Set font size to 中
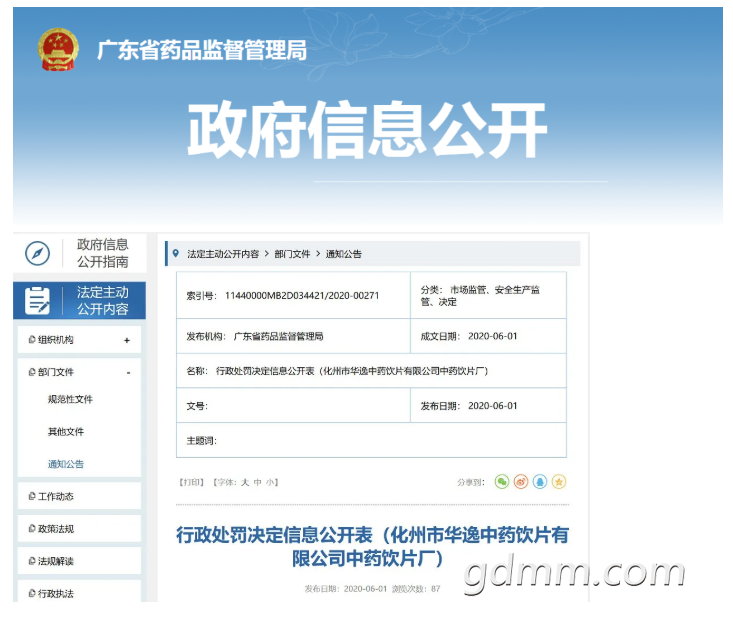 [257, 482]
